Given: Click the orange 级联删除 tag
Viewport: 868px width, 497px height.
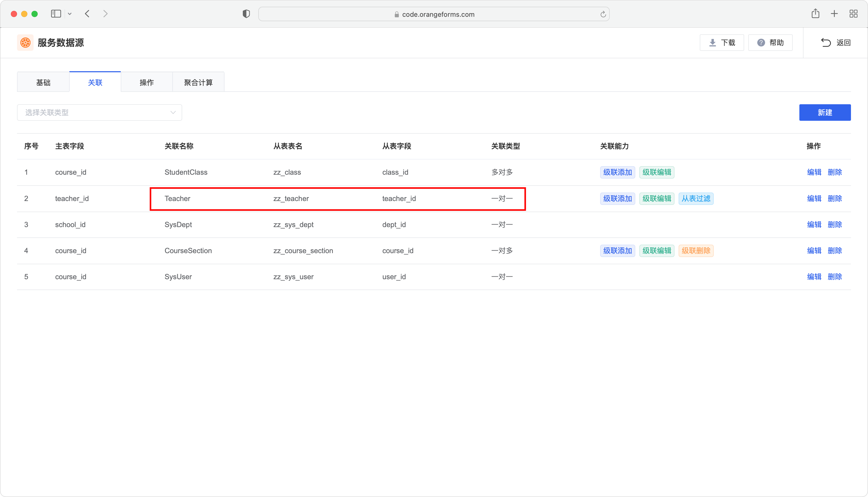Looking at the screenshot, I should click(x=696, y=251).
